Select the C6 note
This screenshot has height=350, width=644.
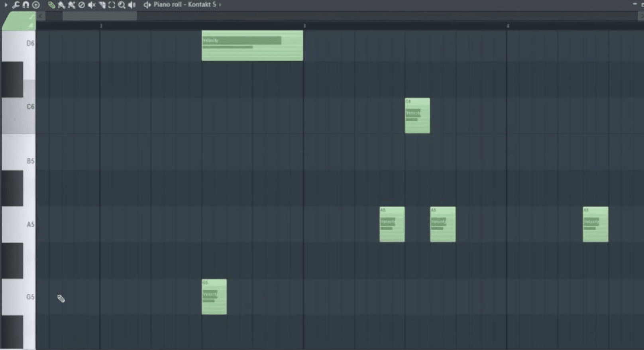tap(417, 116)
